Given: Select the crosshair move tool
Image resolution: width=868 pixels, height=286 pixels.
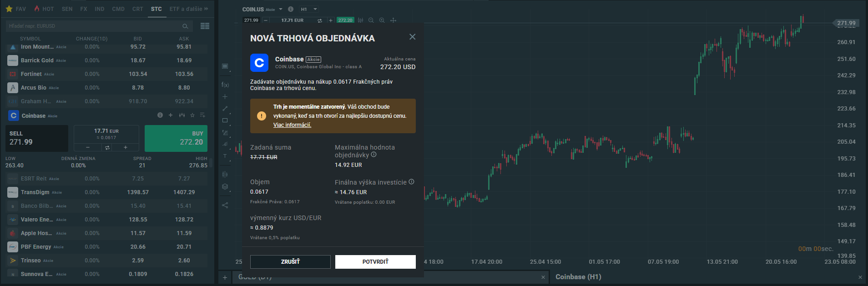Looking at the screenshot, I should pyautogui.click(x=393, y=20).
